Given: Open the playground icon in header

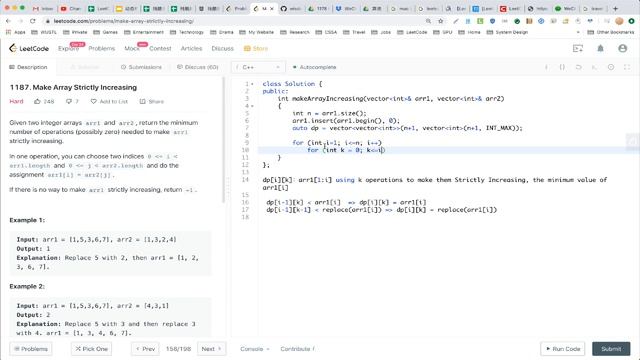Looking at the screenshot, I should [578, 48].
